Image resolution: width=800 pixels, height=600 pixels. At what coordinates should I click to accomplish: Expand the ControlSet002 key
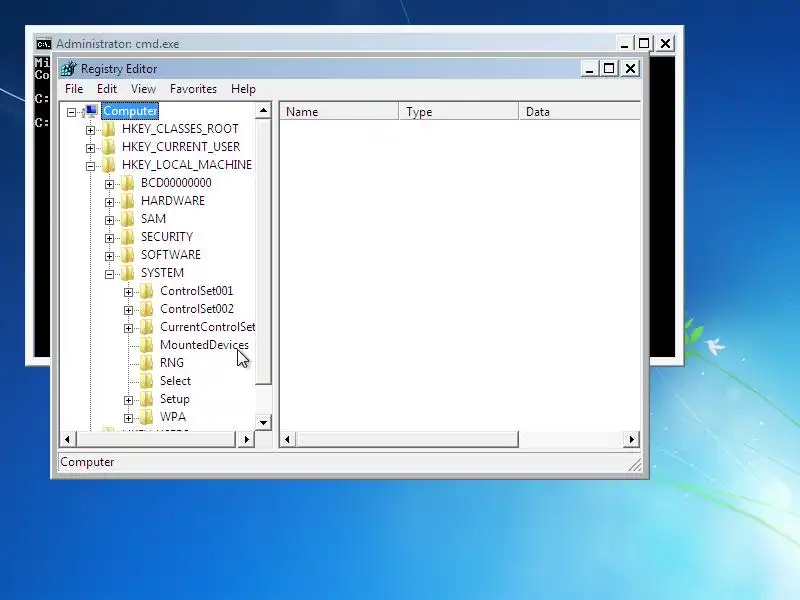point(129,310)
